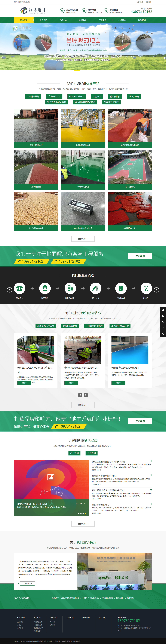The width and height of the screenshot is (166, 644).
Task: Click the 海博地坪 logo in the header
Action: (x=33, y=10)
